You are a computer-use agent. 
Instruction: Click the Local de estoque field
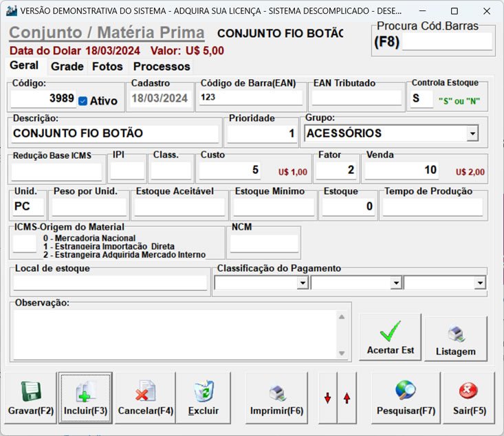click(x=110, y=283)
